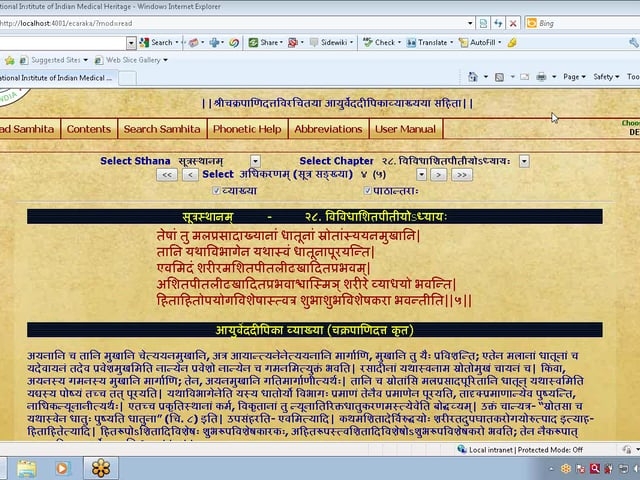Go to next sutra with > button

pos(437,175)
